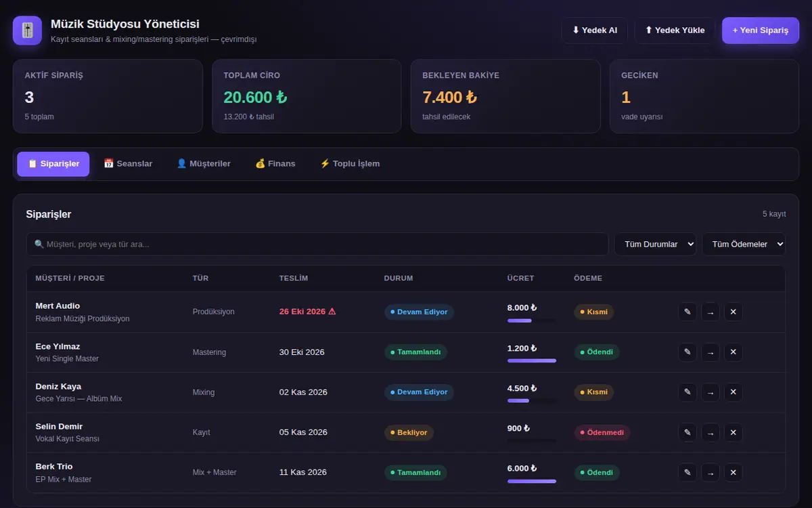Viewport: 812px width, 508px height.
Task: Advance status of Mert Audio order
Action: tap(710, 312)
